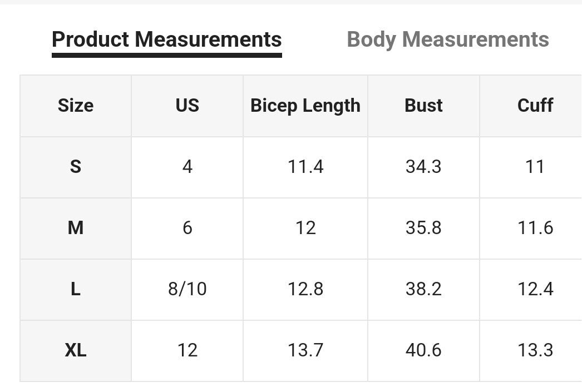The image size is (582, 392).
Task: Select the 11.4 bicep length cell
Action: tap(305, 167)
